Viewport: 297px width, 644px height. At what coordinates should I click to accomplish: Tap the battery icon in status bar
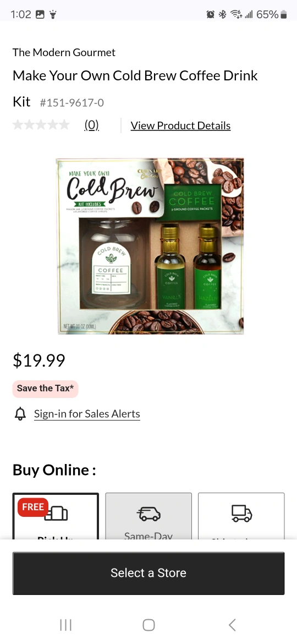click(x=283, y=15)
